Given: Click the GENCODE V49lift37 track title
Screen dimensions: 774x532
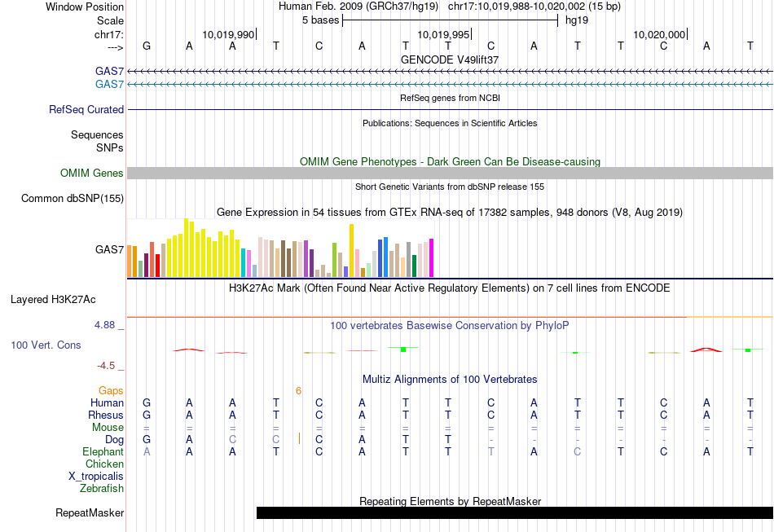Looking at the screenshot, I should 450,59.
